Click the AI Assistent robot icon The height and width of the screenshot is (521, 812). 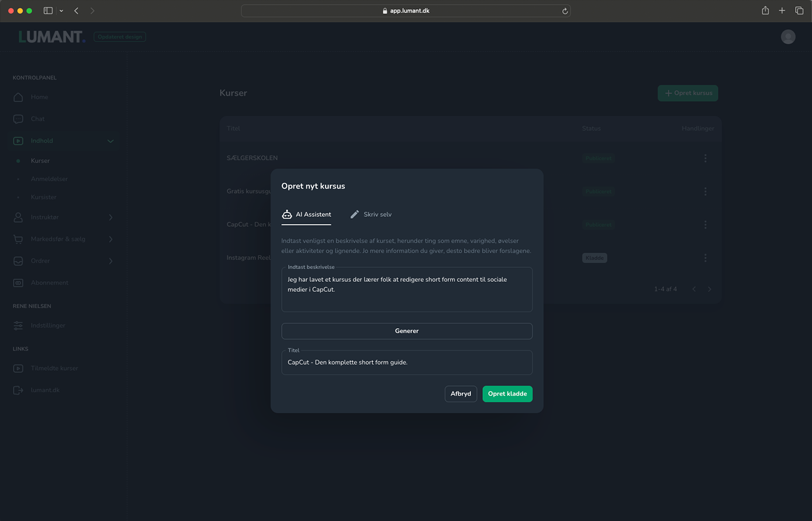(286, 215)
